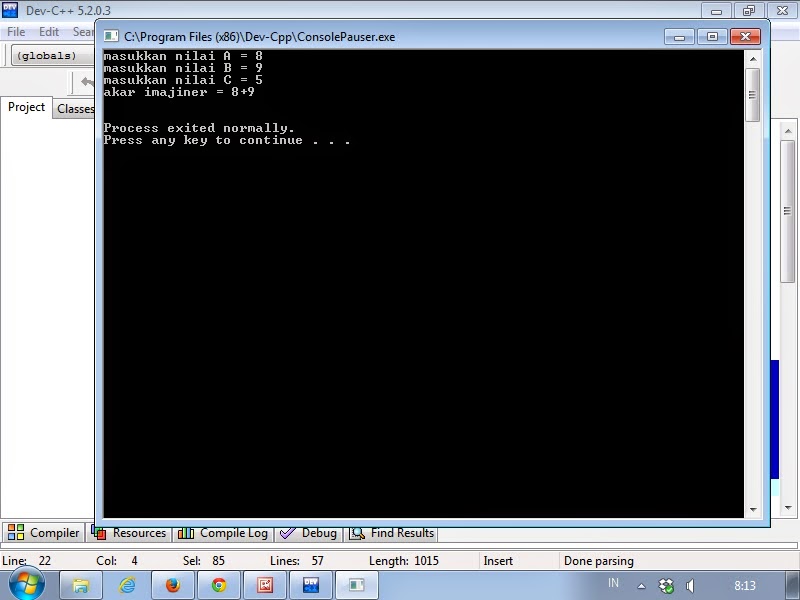Screen dimensions: 800x600
Task: Click the IN language indicator
Action: coord(613,583)
